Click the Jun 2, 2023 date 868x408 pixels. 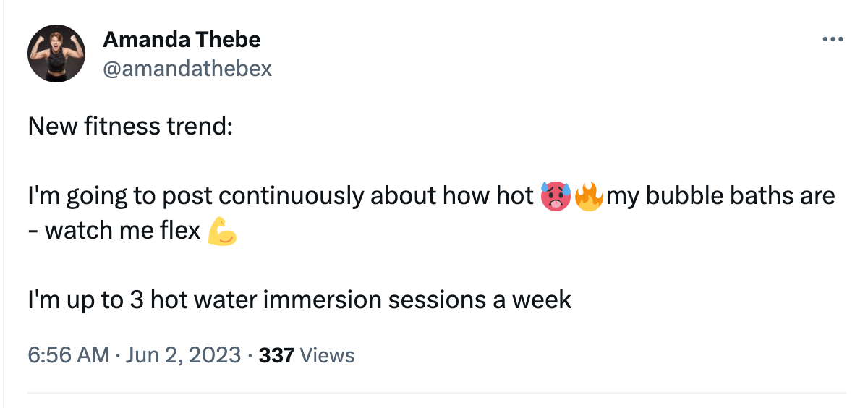coord(184,355)
